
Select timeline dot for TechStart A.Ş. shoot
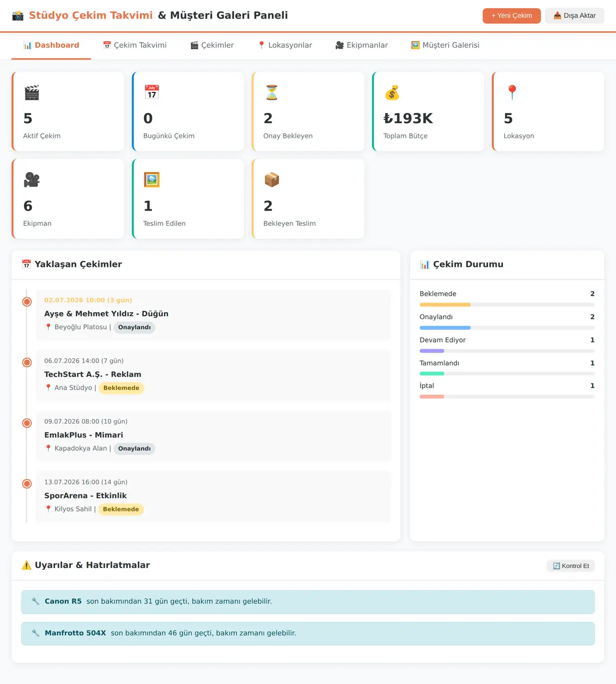27,363
